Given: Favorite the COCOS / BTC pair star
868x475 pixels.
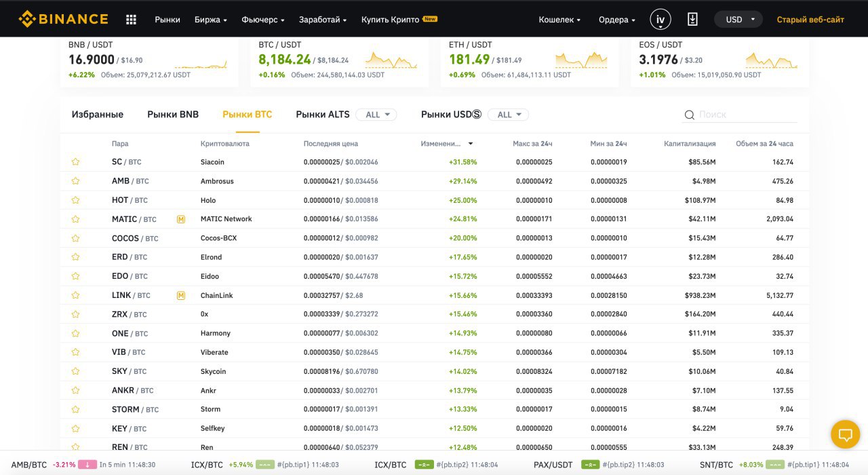Looking at the screenshot, I should (76, 238).
